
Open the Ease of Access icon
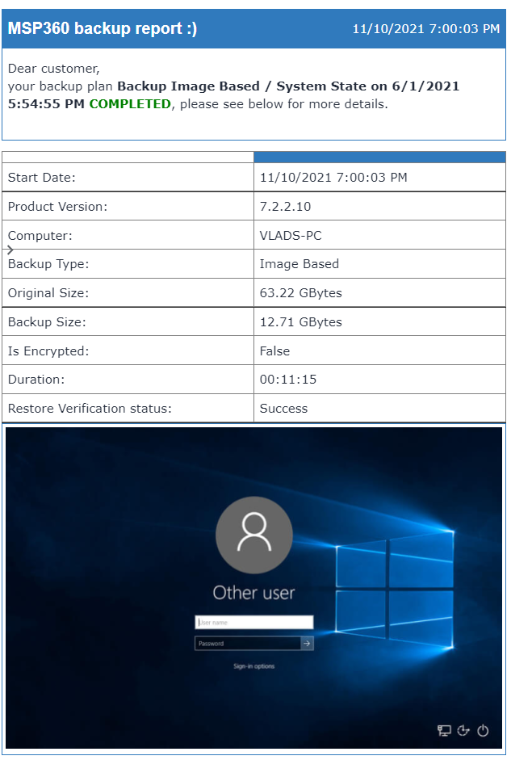(x=463, y=730)
